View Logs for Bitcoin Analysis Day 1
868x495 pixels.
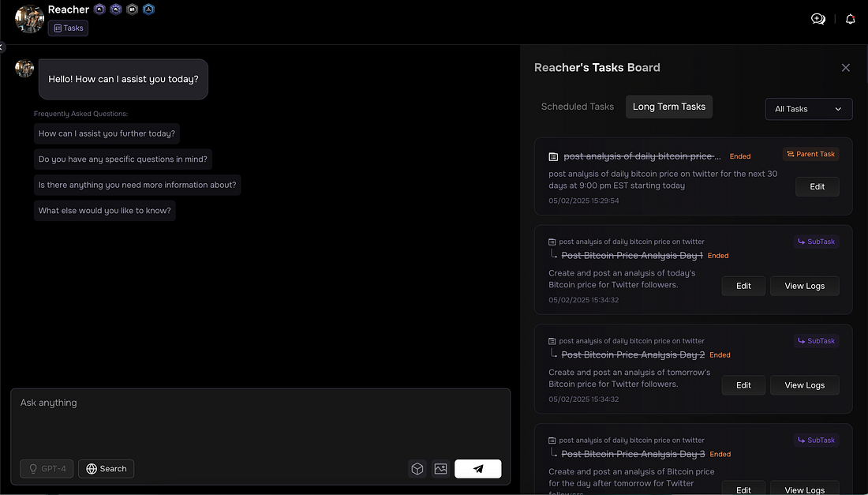(x=804, y=286)
